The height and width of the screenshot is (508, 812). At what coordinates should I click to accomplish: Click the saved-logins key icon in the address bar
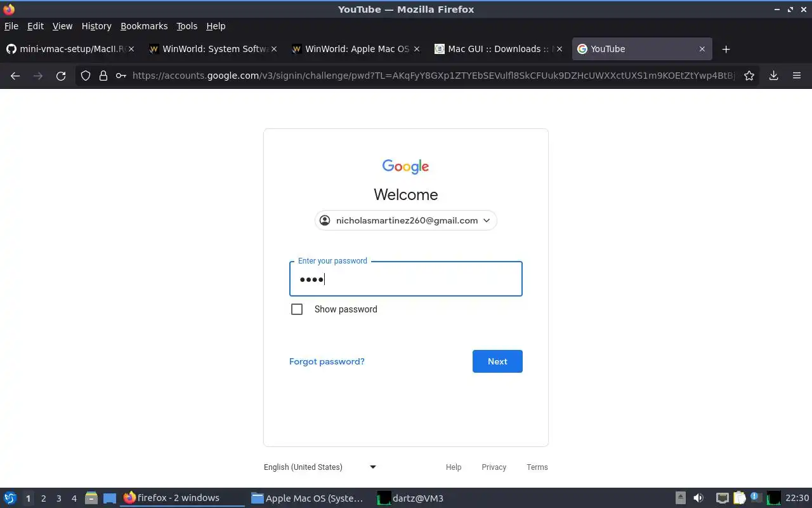(121, 76)
